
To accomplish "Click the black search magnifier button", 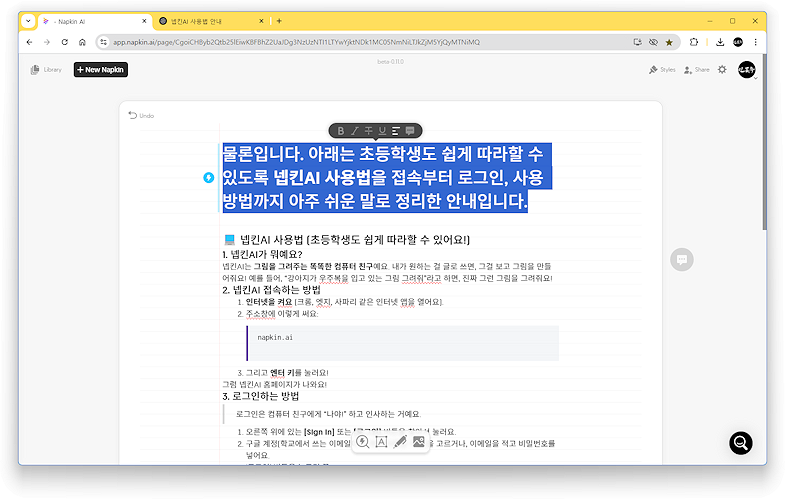I will [x=740, y=443].
